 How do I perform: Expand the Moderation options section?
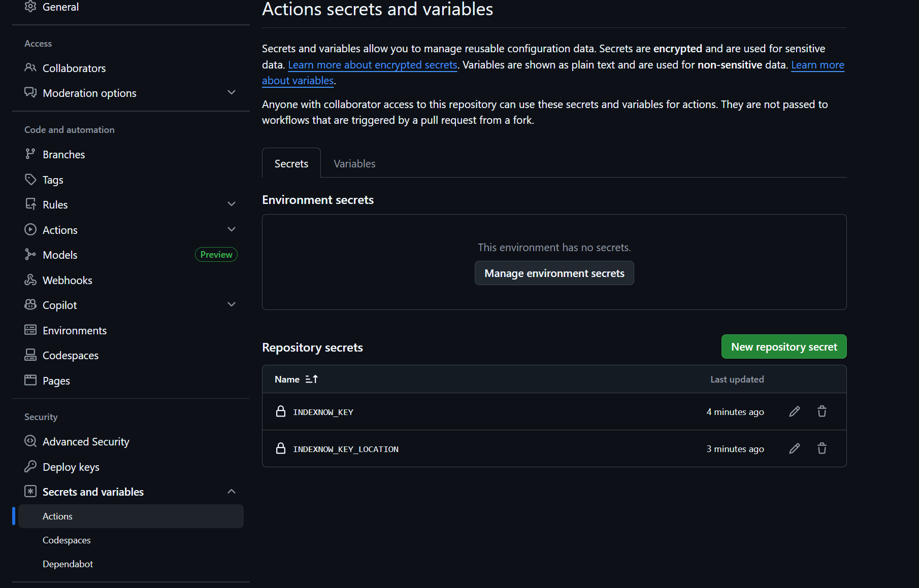pos(232,93)
